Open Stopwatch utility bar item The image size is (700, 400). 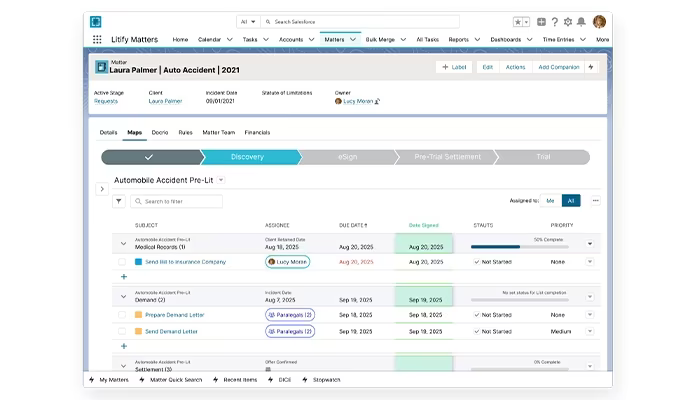coord(321,380)
